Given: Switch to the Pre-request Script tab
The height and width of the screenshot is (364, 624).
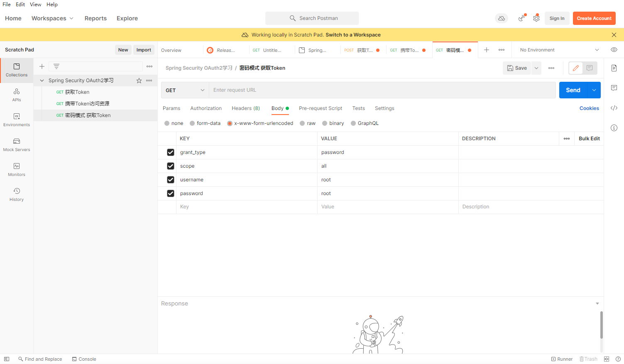Looking at the screenshot, I should coord(321,108).
